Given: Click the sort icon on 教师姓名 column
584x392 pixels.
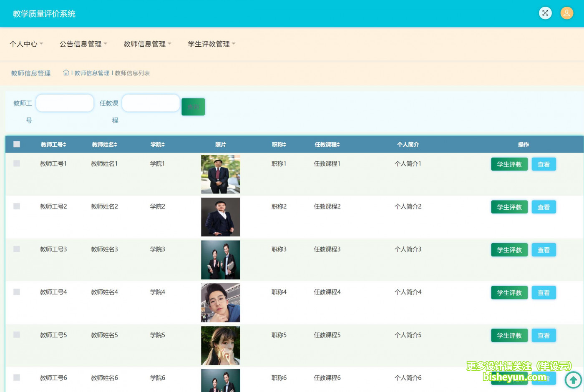Looking at the screenshot, I should 116,144.
